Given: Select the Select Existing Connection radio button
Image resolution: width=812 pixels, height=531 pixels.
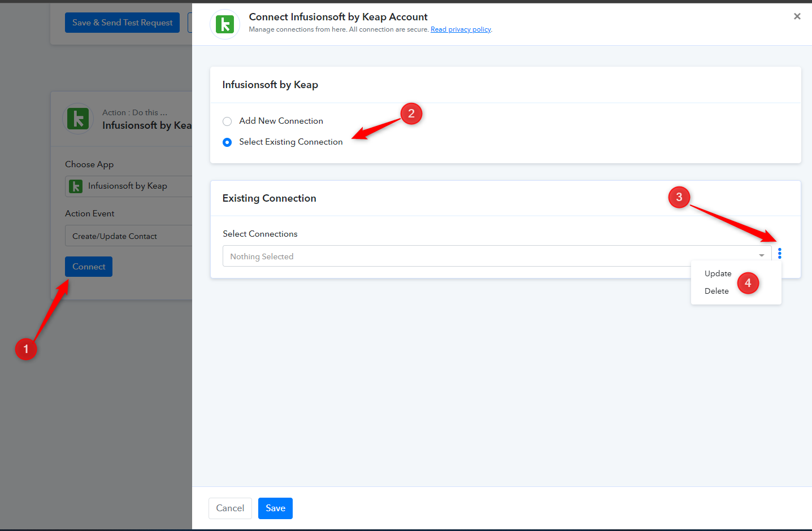Looking at the screenshot, I should point(227,142).
